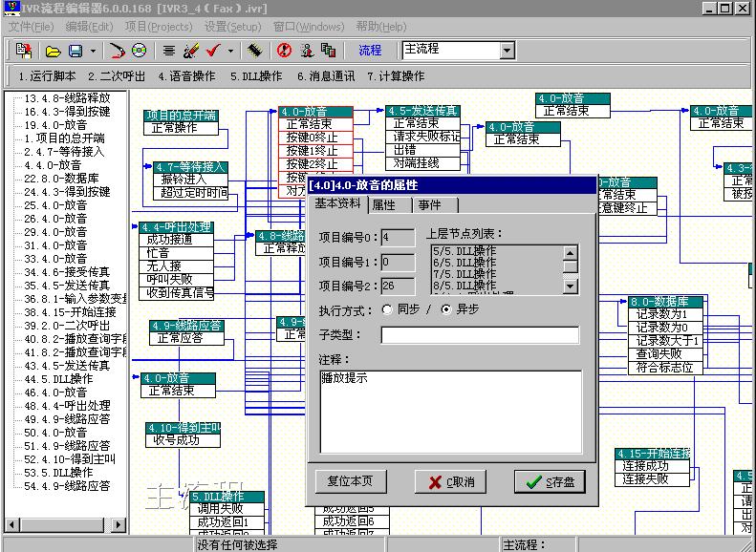Click the tree panel's horizontal scrollbar left arrow

pos(13,524)
